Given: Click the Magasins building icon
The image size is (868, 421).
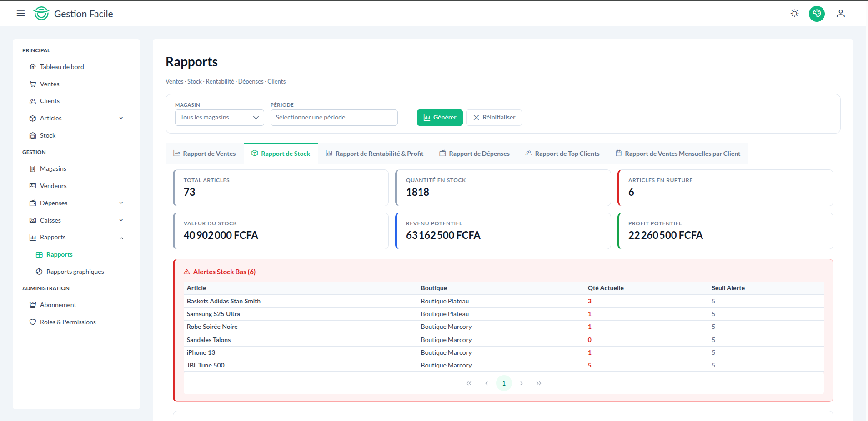Looking at the screenshot, I should point(33,168).
